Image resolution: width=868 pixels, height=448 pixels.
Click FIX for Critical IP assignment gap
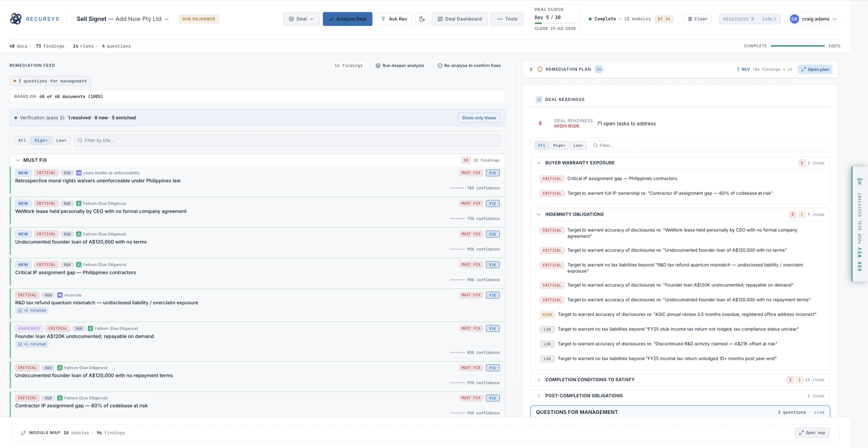(493, 265)
